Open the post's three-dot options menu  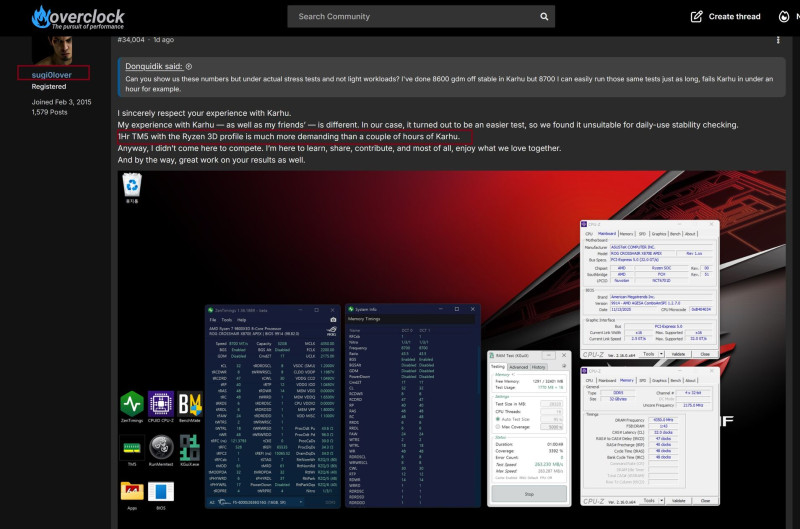pos(778,40)
